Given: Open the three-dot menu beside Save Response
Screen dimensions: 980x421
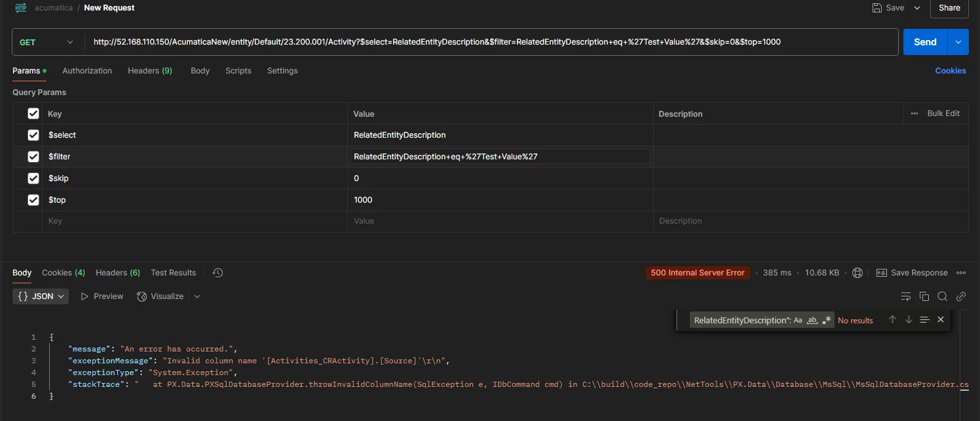Looking at the screenshot, I should (x=961, y=272).
